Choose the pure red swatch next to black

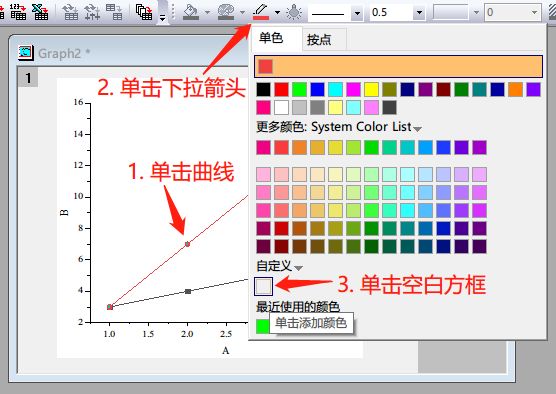(x=281, y=90)
